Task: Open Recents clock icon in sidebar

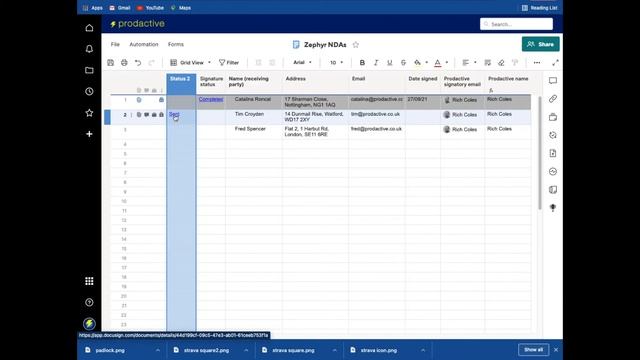Action: click(x=89, y=91)
